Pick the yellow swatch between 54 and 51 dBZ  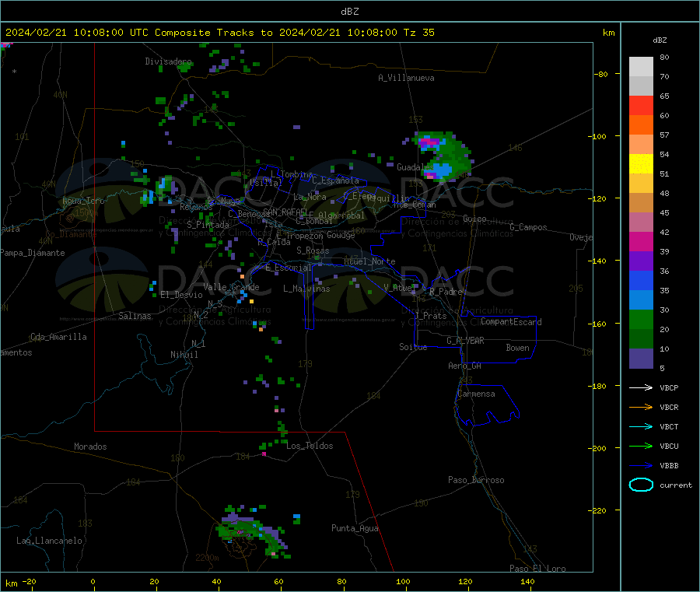641,164
